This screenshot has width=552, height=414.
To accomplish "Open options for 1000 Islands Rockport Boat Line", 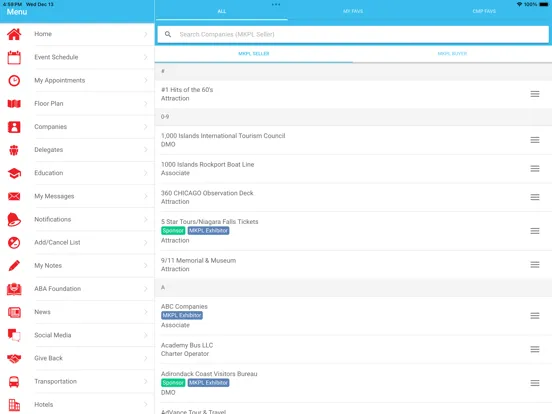I will tap(535, 169).
